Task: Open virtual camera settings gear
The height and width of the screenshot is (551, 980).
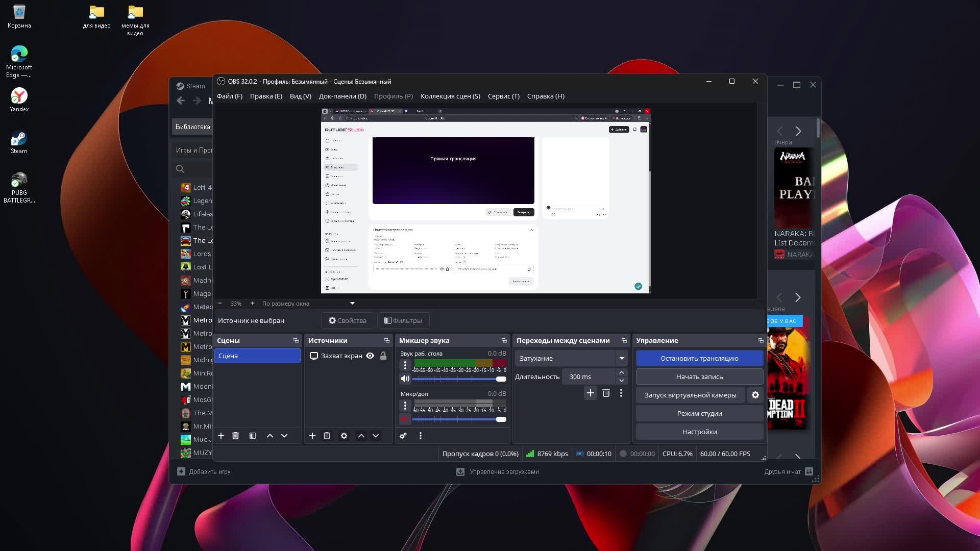Action: [x=755, y=395]
